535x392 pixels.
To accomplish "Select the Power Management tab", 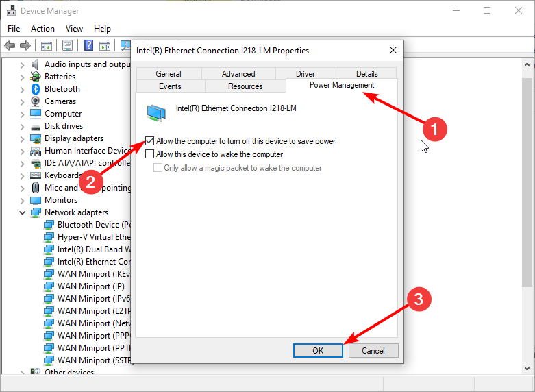I will click(342, 85).
